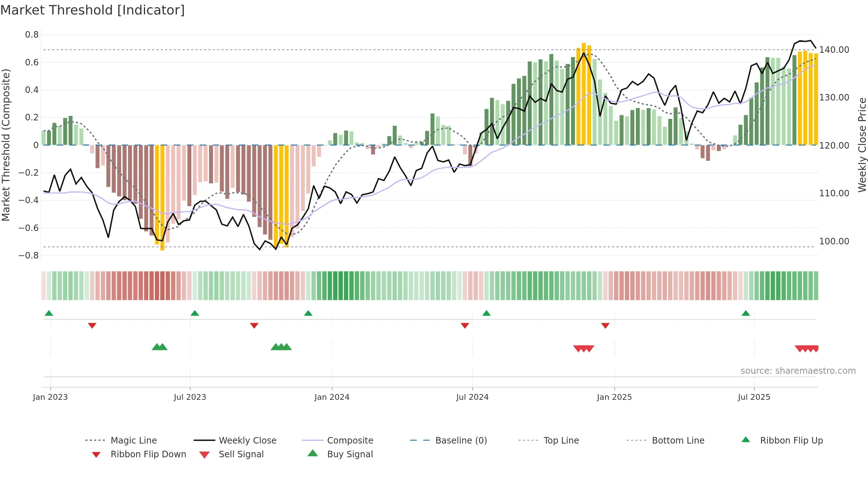Click the Ribbon Flip Up marker at July 2023
Image resolution: width=868 pixels, height=488 pixels.
pyautogui.click(x=195, y=313)
